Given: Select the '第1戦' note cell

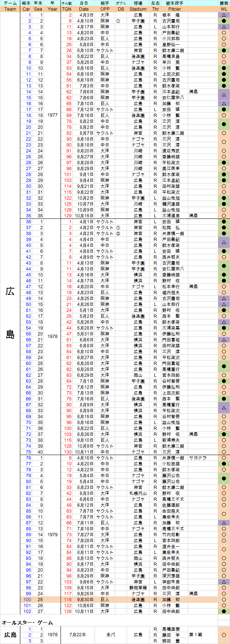Looking at the screenshot, I should tap(196, 635).
